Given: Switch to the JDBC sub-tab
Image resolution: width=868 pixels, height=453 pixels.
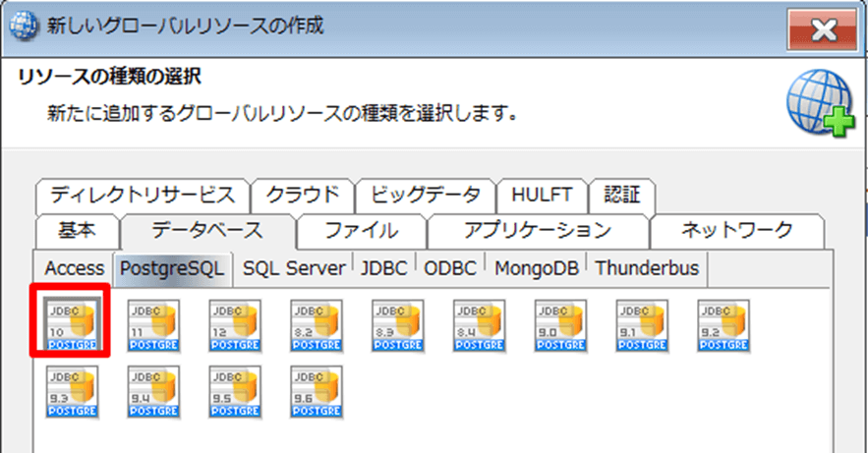Looking at the screenshot, I should 384,269.
